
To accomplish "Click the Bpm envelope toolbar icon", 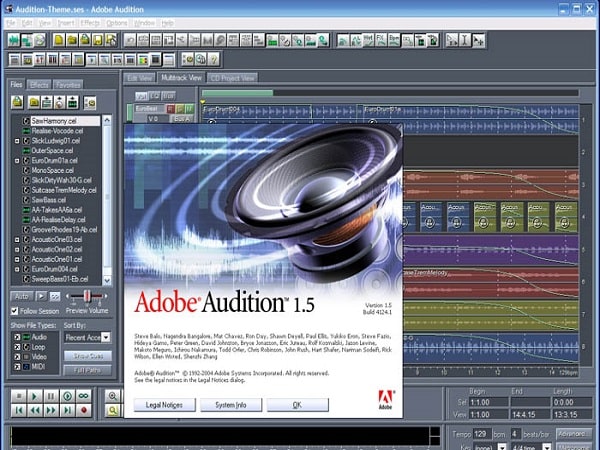I will [x=394, y=40].
